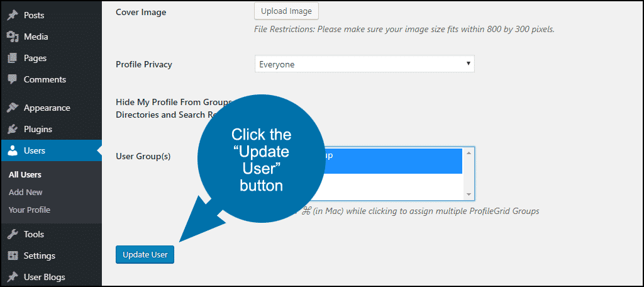
Task: Open the Profile Privacy dropdown
Action: coord(364,64)
